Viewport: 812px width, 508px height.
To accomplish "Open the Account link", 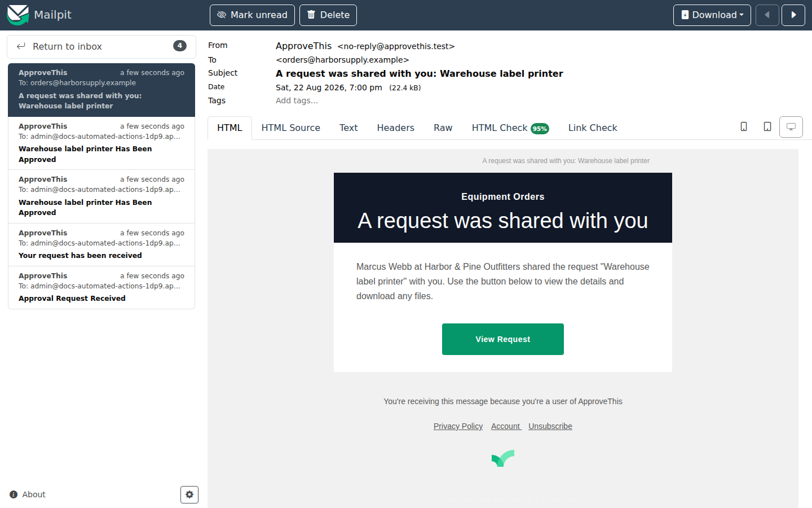I will (506, 426).
